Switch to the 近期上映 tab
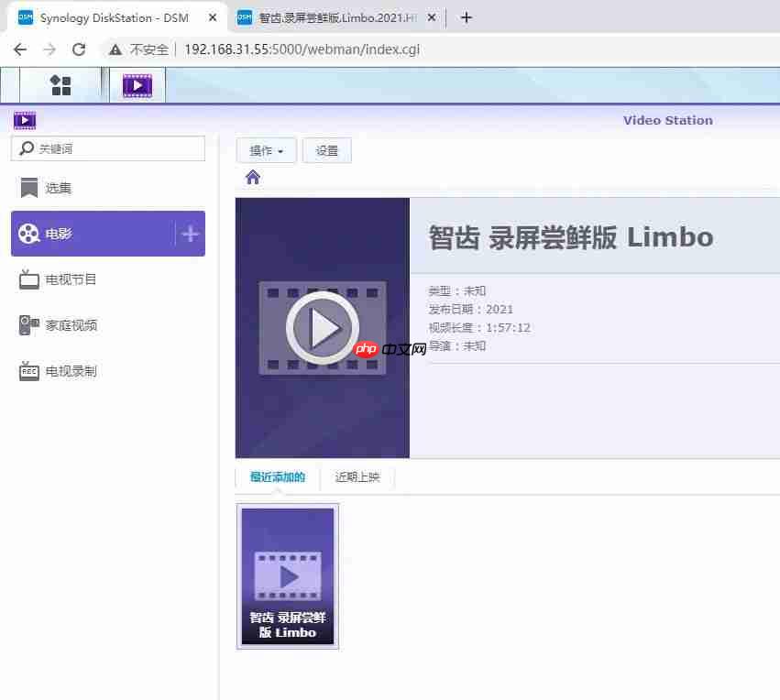Image resolution: width=780 pixels, height=700 pixels. [358, 476]
